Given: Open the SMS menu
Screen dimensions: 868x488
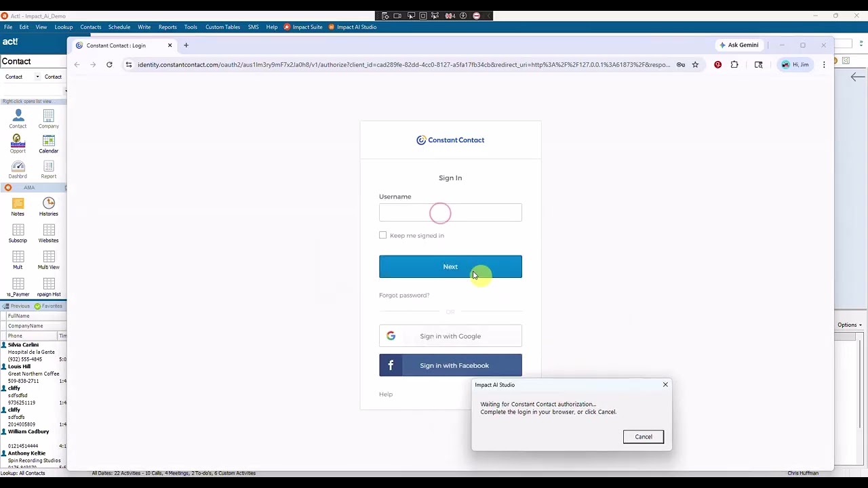Looking at the screenshot, I should (254, 27).
